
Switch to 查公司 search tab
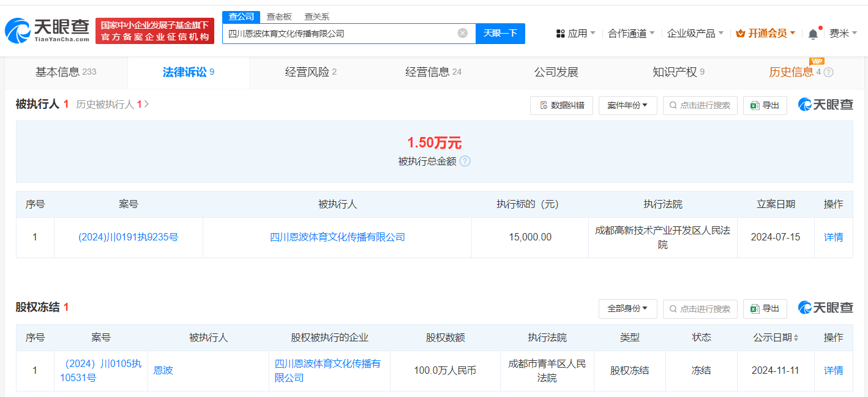pos(241,17)
